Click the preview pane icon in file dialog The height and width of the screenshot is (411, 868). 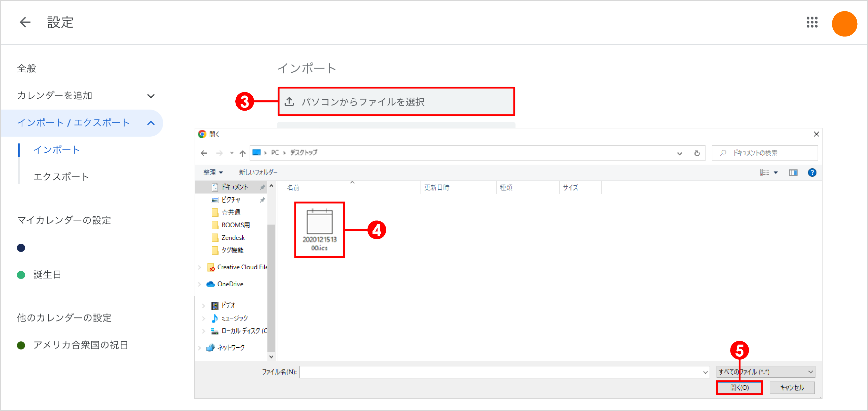(x=794, y=172)
